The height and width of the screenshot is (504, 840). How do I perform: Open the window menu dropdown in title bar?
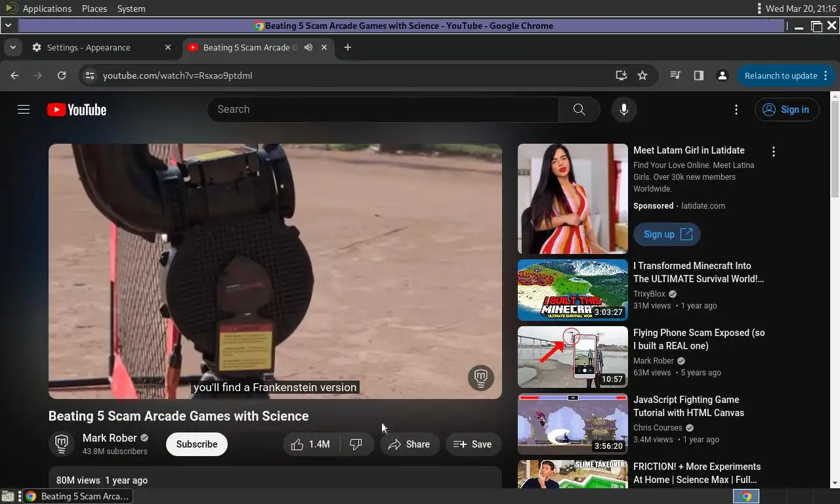pos(8,26)
